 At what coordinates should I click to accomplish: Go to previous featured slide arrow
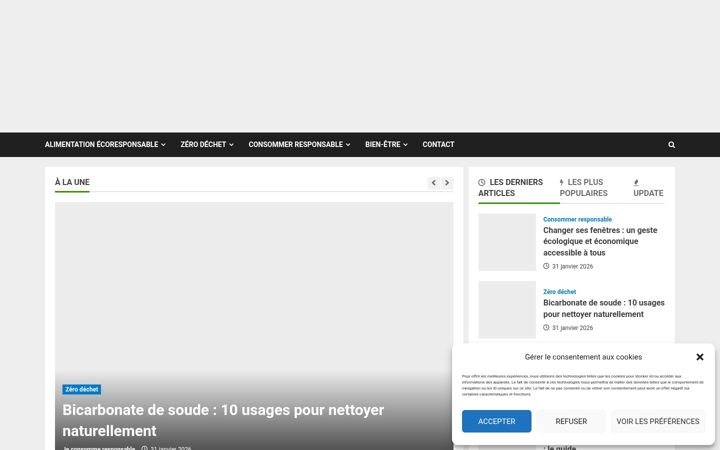tap(433, 183)
